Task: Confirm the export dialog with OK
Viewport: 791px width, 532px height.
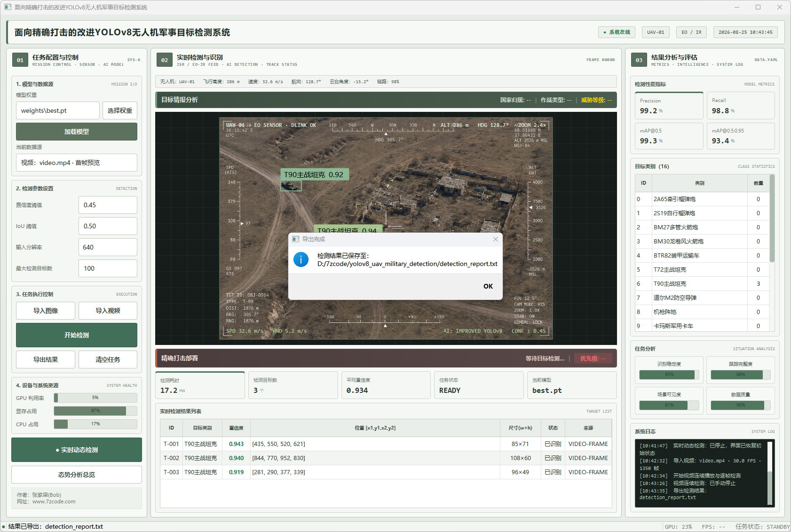Action: 488,286
